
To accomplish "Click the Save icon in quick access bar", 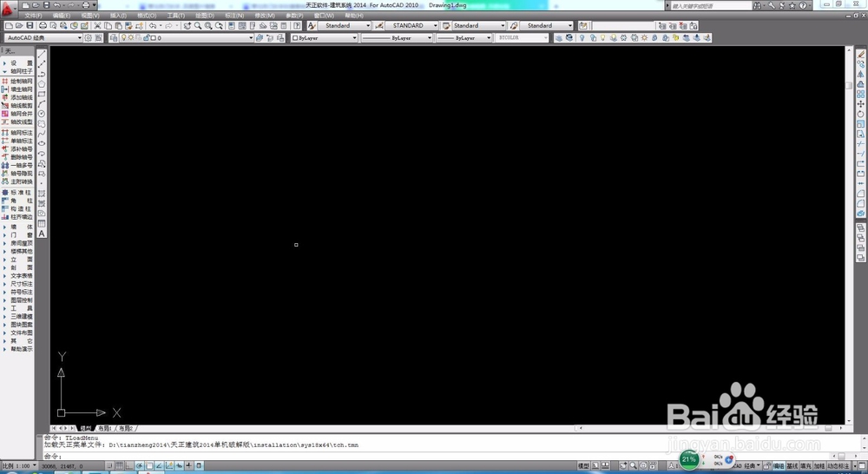I will pyautogui.click(x=47, y=5).
